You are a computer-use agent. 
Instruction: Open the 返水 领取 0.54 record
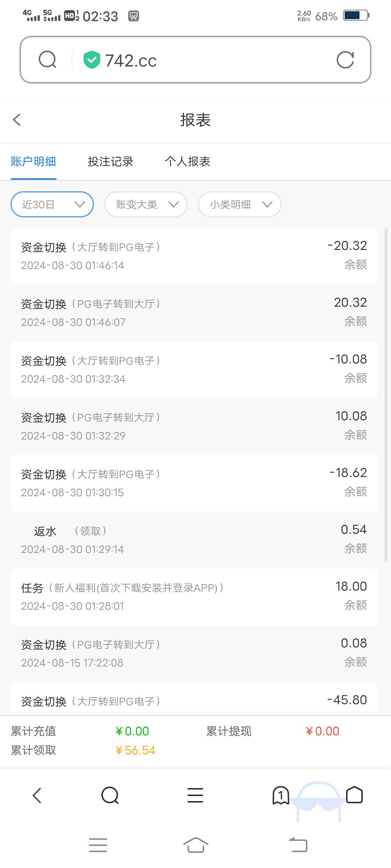click(194, 540)
